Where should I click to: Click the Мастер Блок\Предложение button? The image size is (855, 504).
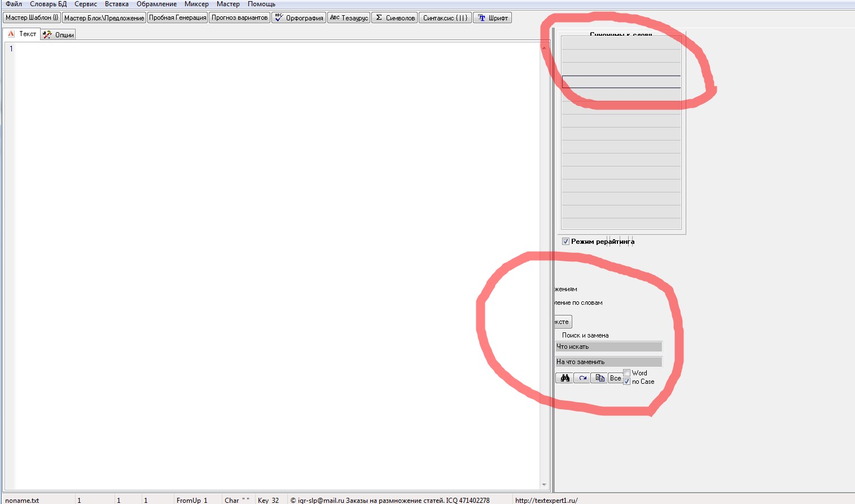(104, 18)
